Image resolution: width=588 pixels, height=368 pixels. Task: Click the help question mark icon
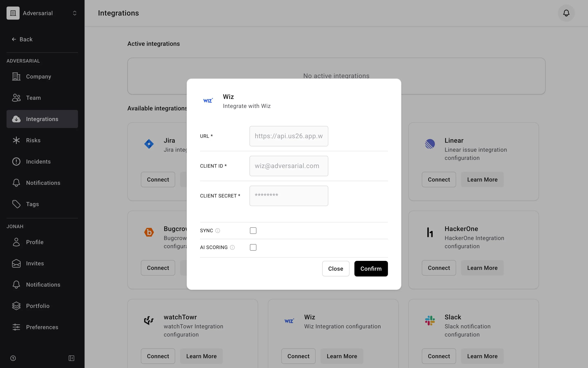click(x=13, y=358)
